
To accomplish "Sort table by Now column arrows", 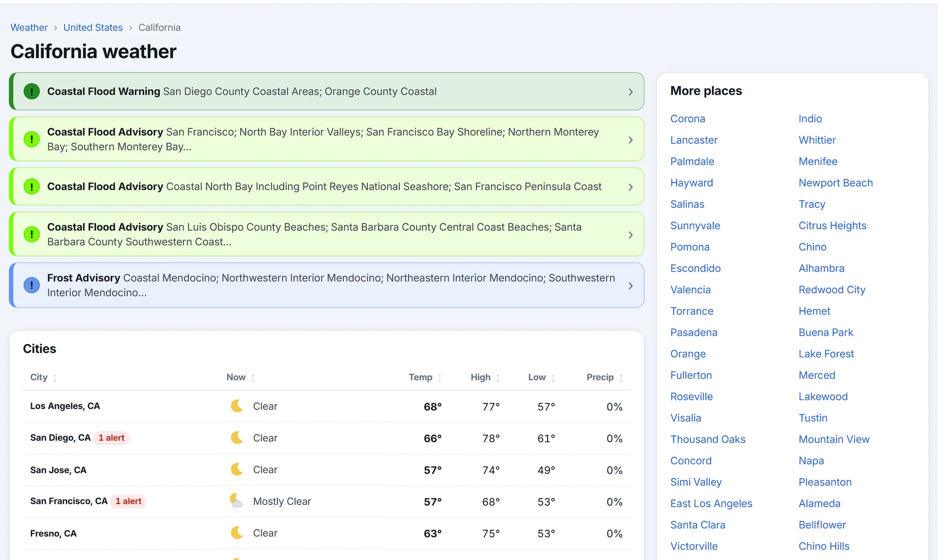I will tap(253, 378).
